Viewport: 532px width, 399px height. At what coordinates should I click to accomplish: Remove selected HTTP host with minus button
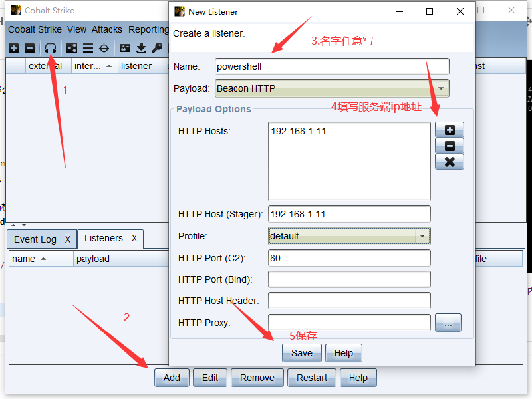point(450,146)
